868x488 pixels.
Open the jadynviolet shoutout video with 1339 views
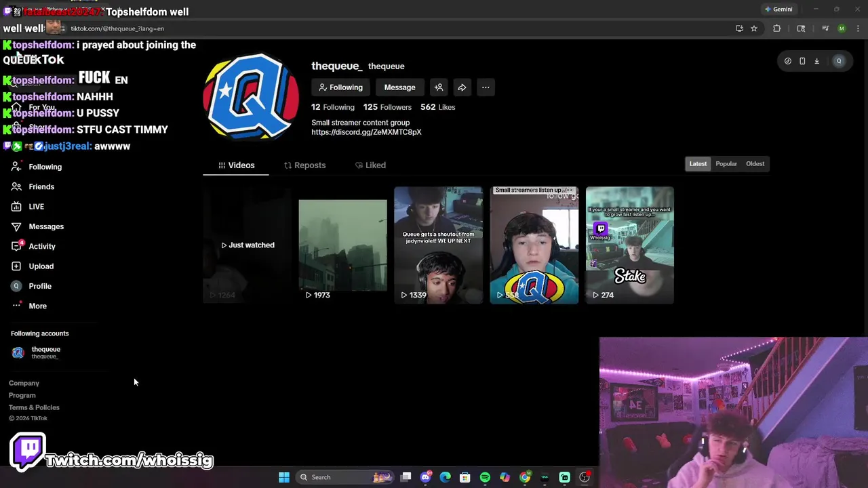(x=438, y=245)
